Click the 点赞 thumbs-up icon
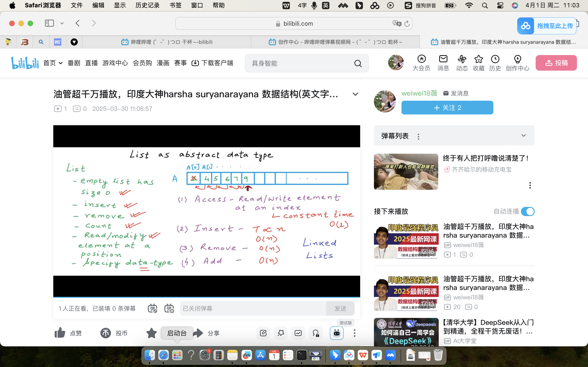The image size is (588, 367). coord(60,333)
